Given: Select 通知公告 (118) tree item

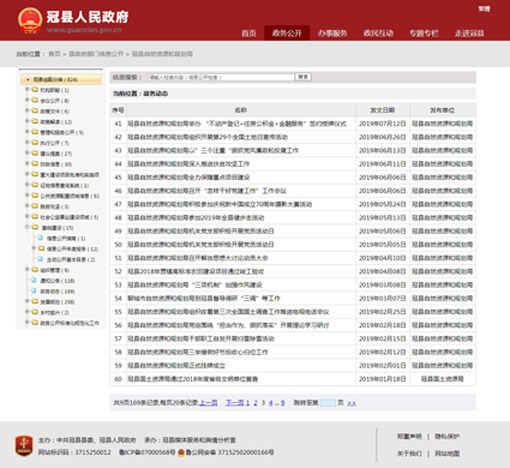Looking at the screenshot, I should coord(57,281).
